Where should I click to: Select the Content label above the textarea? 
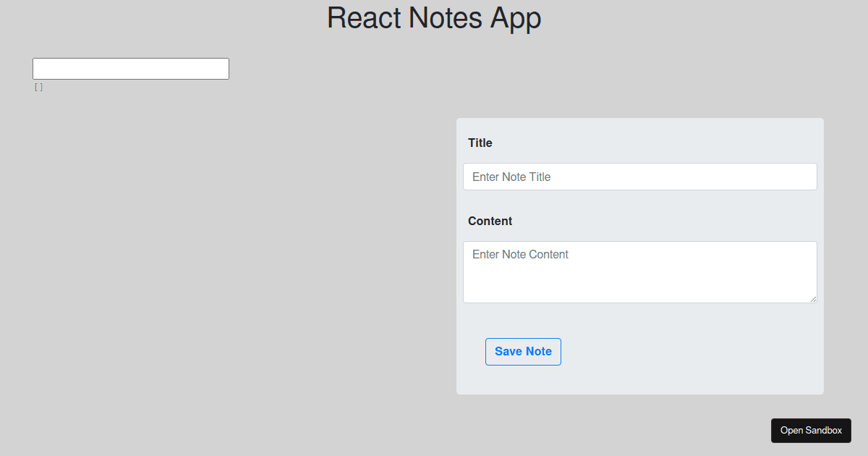(x=490, y=221)
